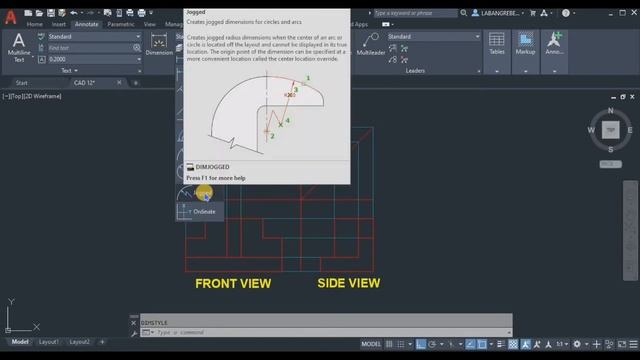
Task: Click the Clean Screen icon in status bar
Action: 622,344
